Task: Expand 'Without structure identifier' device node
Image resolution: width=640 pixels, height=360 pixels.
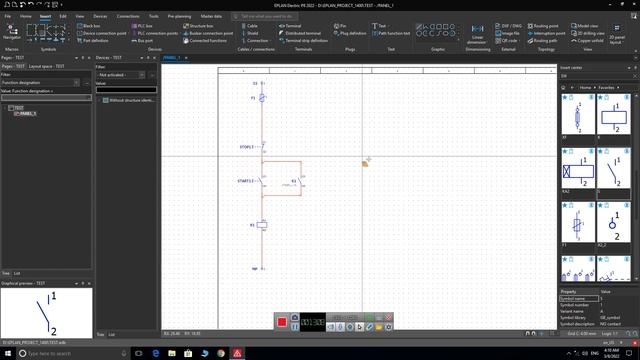Action: tap(100, 100)
